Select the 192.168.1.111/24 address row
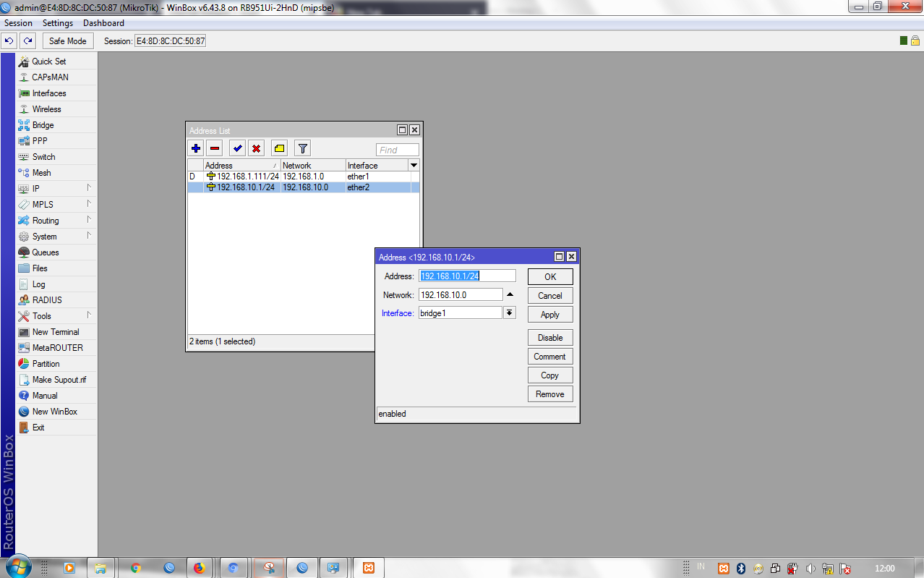This screenshot has width=924, height=578. click(304, 177)
